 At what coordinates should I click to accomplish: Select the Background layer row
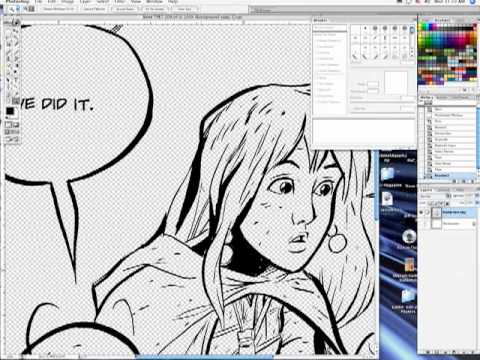click(x=448, y=224)
